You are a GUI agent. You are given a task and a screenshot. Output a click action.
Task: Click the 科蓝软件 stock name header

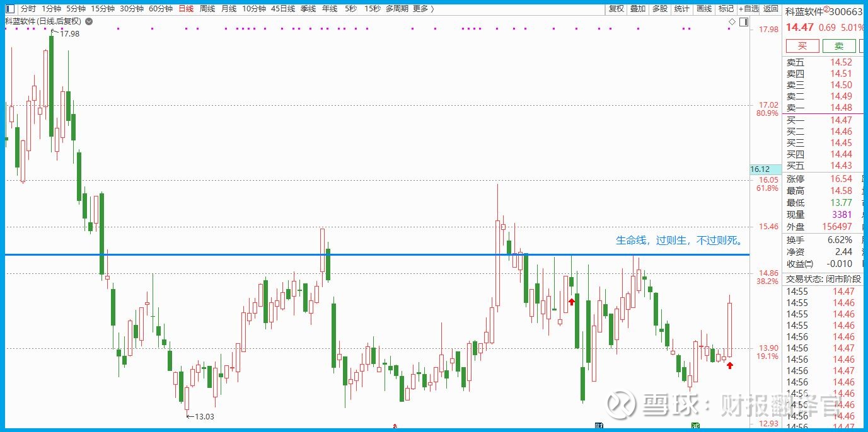(x=804, y=11)
